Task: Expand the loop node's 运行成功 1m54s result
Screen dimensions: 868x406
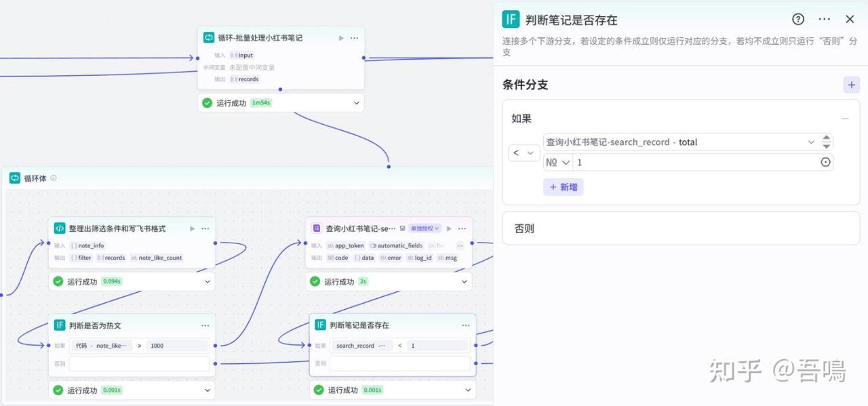Action: [356, 103]
